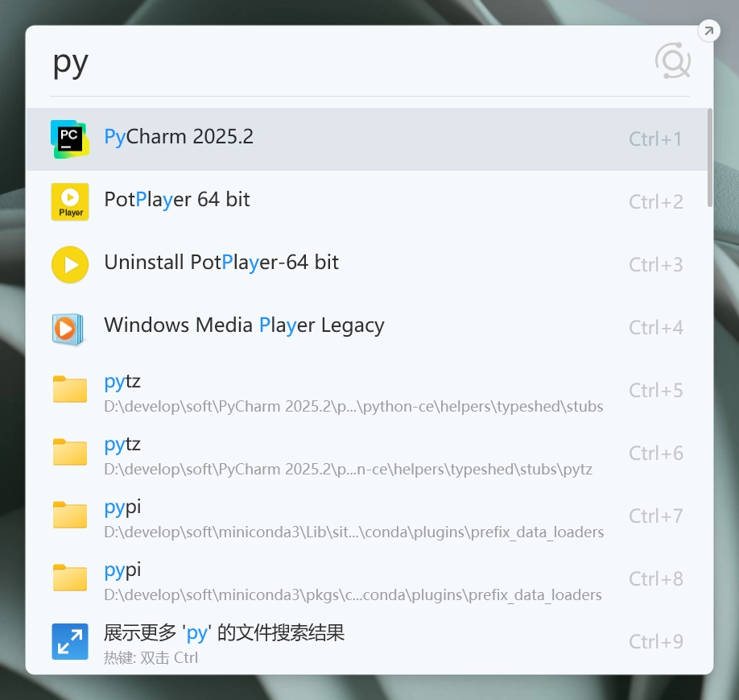Click the Ctrl+2 shortcut label
Image resolution: width=739 pixels, height=700 pixels.
655,202
